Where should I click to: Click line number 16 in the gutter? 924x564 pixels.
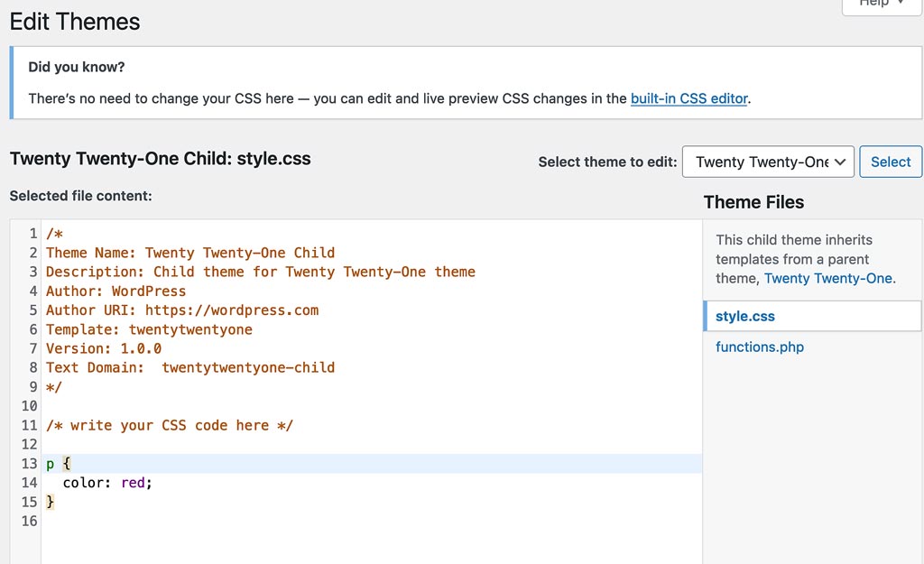click(29, 521)
